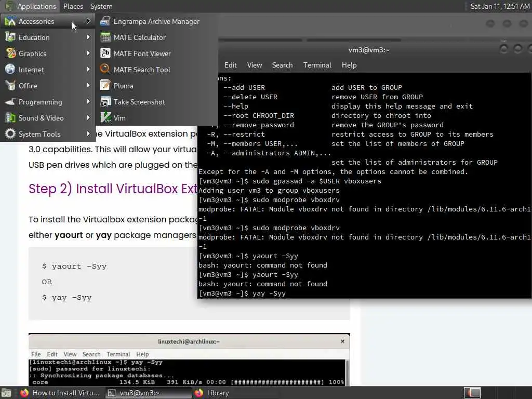Click '$ yaourt -Syy' in the webpage code block
The image size is (532, 399).
click(x=74, y=267)
